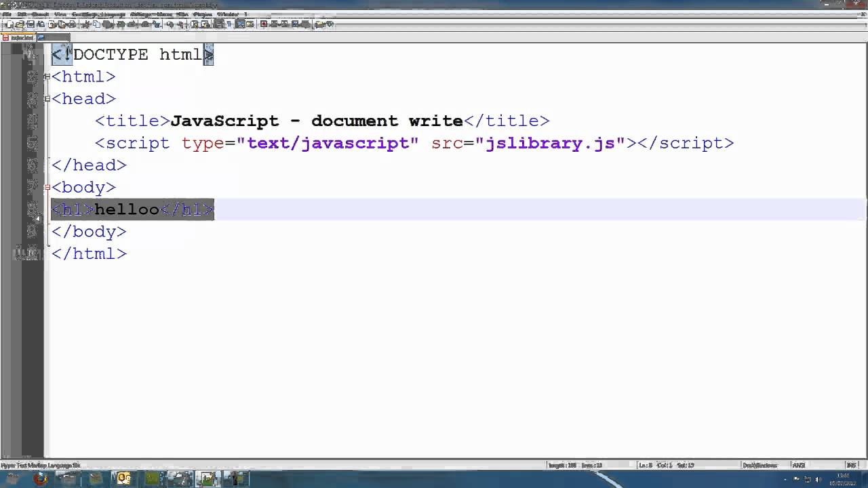
Task: Click the word 'helloo' in h1
Action: click(x=127, y=209)
